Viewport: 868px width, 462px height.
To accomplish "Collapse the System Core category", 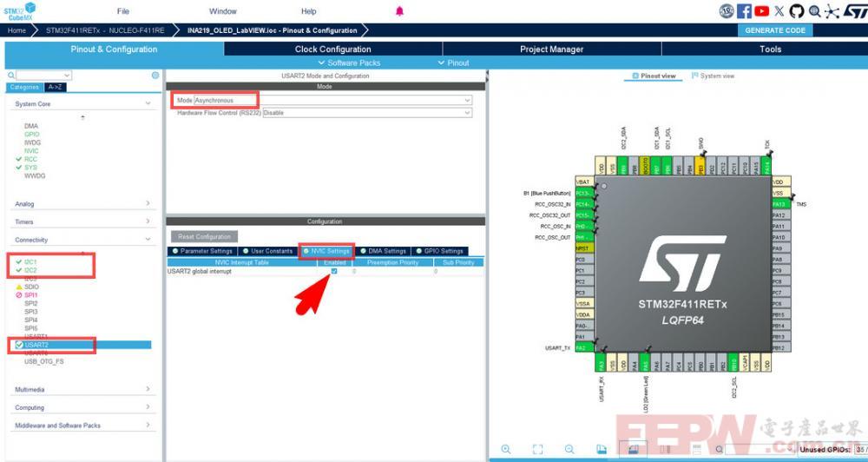I will tap(148, 103).
